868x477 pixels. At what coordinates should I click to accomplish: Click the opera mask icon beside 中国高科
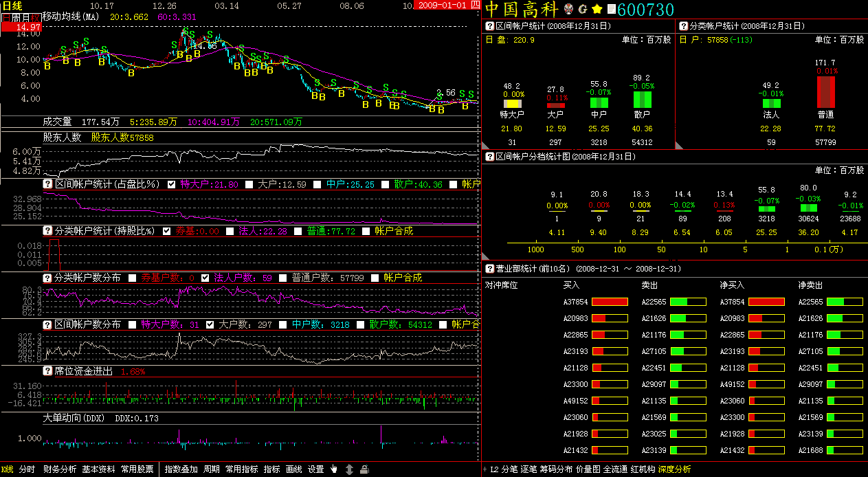(x=568, y=9)
